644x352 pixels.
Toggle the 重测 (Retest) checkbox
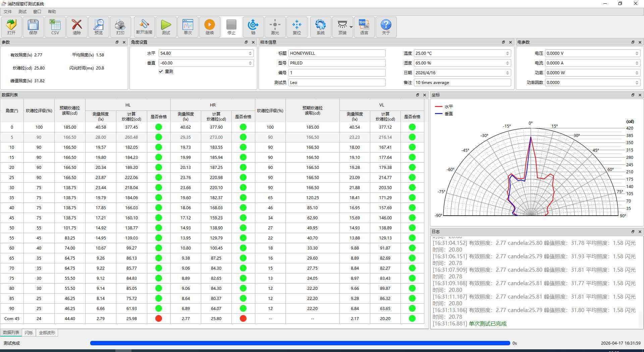(161, 72)
